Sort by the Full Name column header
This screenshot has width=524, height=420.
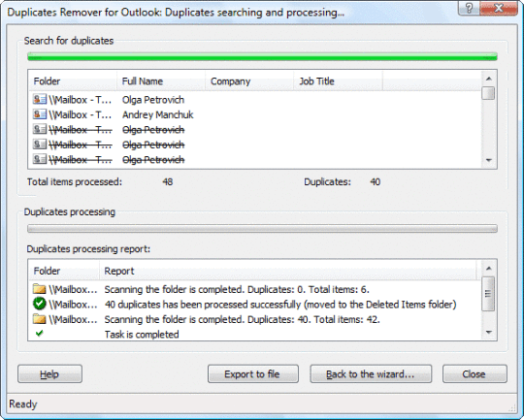[161, 81]
